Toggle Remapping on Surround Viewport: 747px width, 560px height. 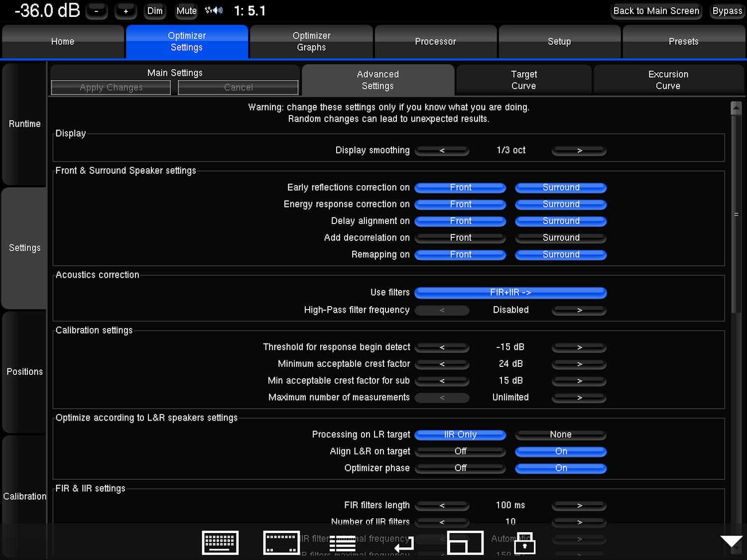[x=561, y=255]
